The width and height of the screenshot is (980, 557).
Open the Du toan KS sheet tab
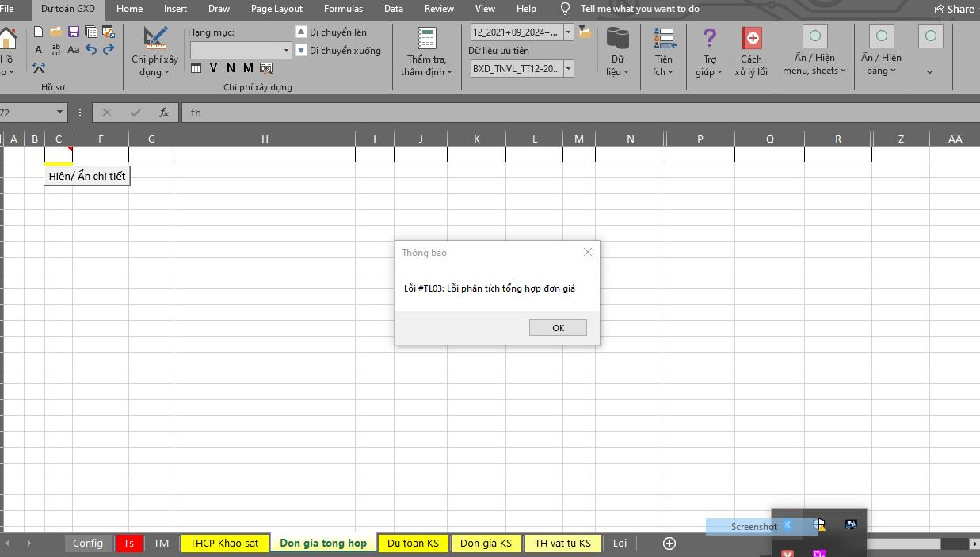(x=413, y=544)
